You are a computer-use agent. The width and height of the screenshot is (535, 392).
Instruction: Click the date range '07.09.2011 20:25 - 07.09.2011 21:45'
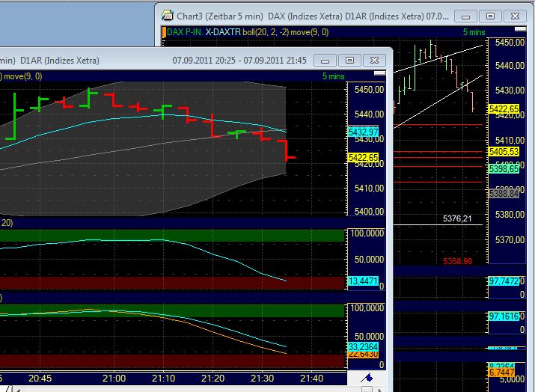click(x=239, y=61)
